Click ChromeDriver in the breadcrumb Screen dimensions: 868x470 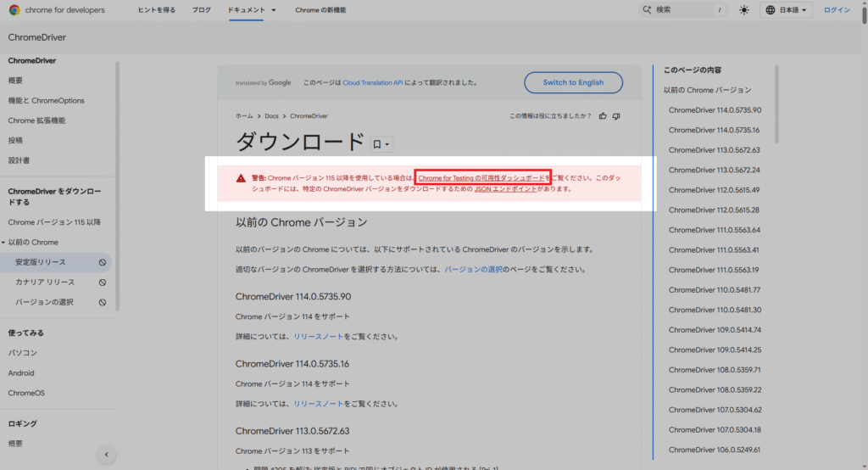[x=309, y=116]
